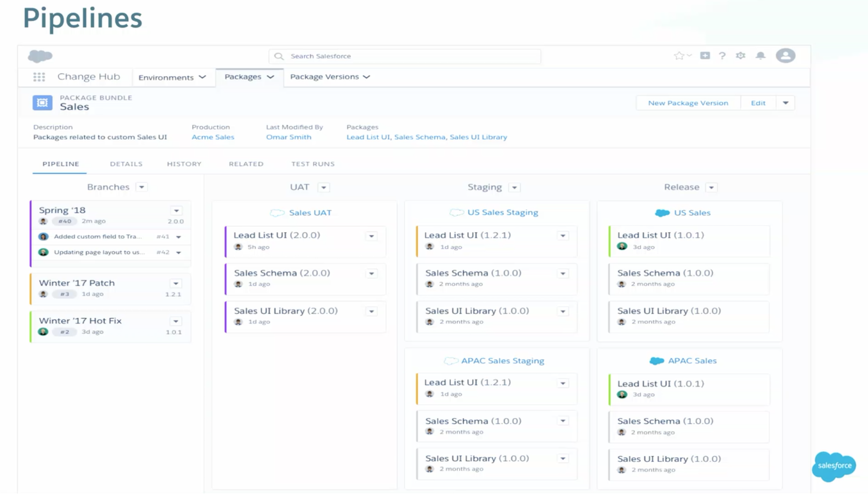Expand the Release column dropdown arrow
Image resolution: width=868 pixels, height=494 pixels.
(711, 187)
